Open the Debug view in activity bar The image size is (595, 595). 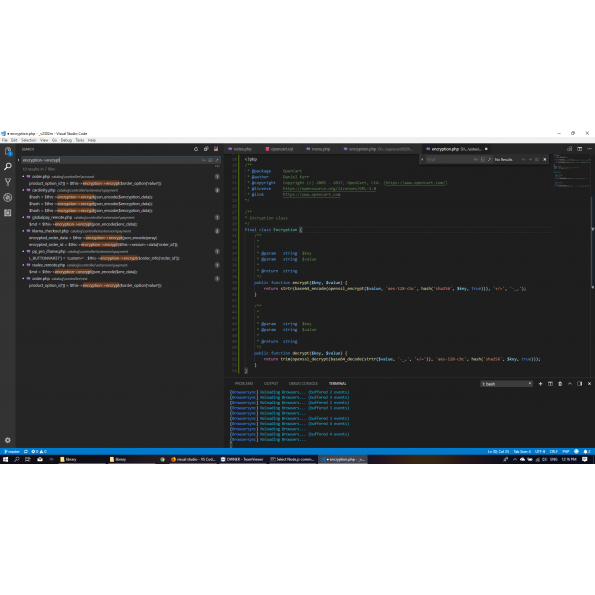pos(8,197)
